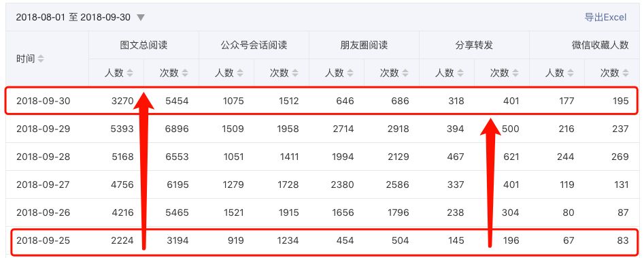Viewport: 644px width, 258px height.
Task: Sort 微信收藏人数 人数 column
Action: coord(570,73)
